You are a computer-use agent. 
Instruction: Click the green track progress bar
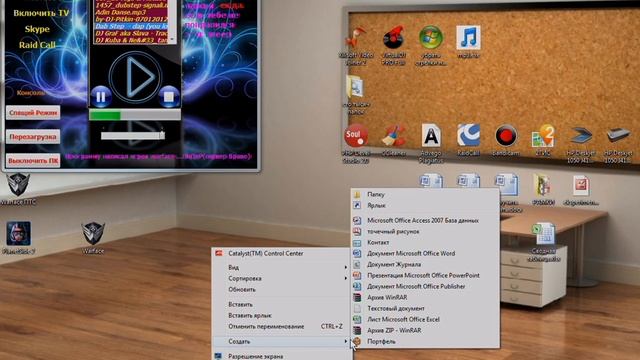[x=135, y=115]
